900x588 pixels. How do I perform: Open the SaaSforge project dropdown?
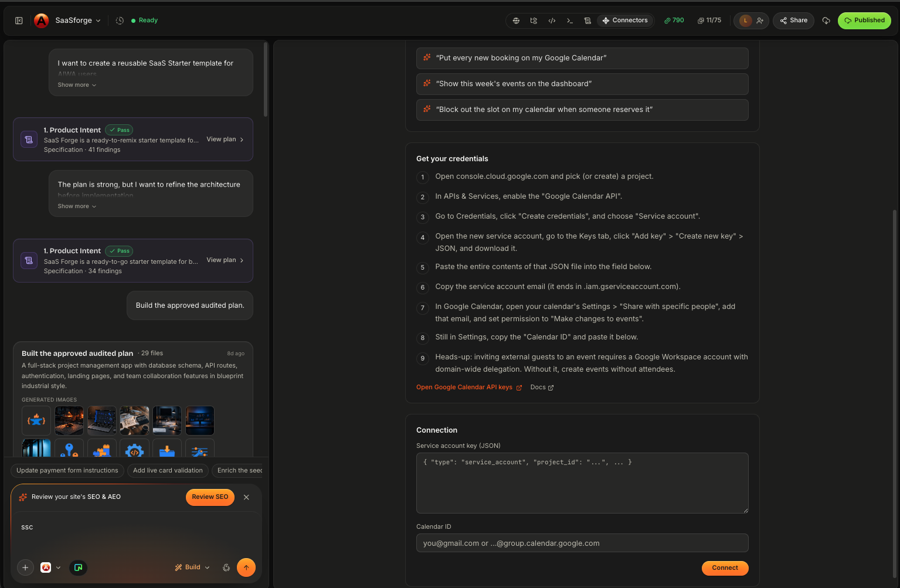coord(77,21)
